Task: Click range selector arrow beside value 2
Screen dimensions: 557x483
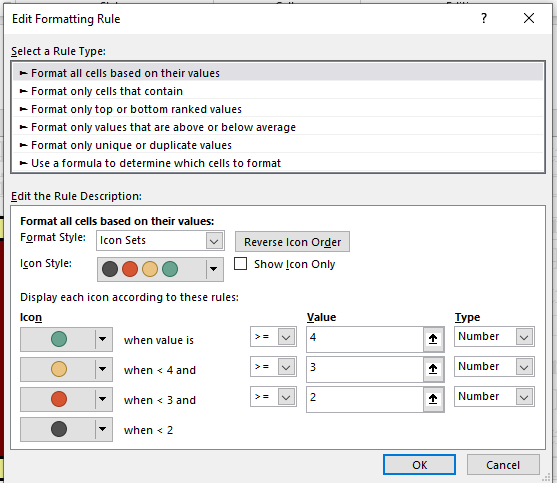Action: pos(433,400)
